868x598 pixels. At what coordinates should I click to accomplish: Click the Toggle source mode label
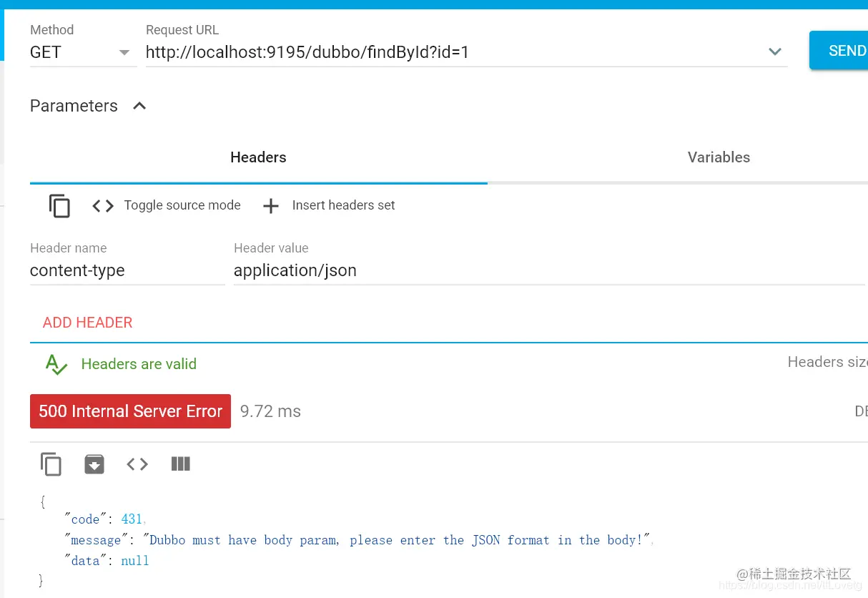tap(182, 205)
